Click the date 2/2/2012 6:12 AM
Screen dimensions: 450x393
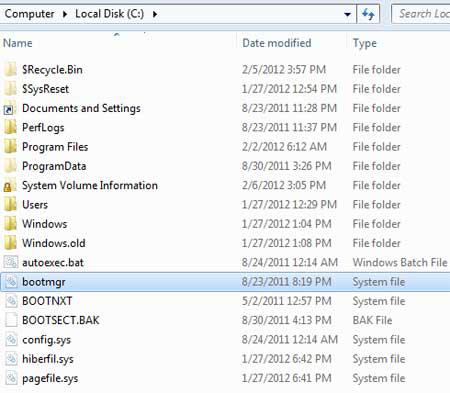(284, 147)
